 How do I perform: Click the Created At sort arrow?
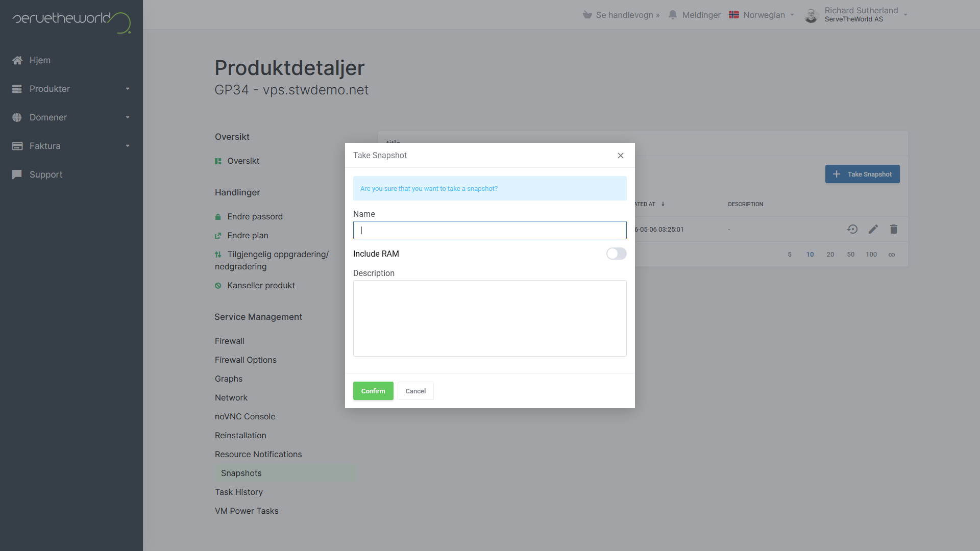[663, 204]
